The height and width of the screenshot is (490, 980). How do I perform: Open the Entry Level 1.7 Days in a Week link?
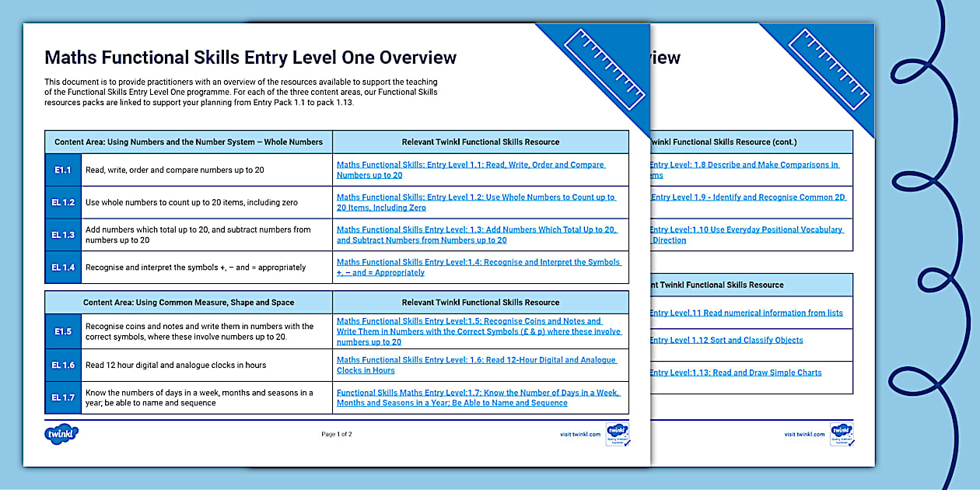(478, 397)
